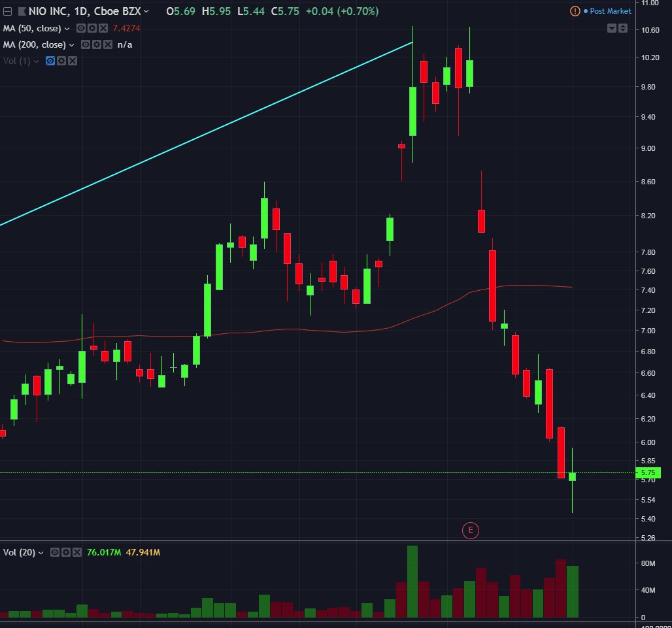
Task: Click the high price H5.95
Action: 216,11
